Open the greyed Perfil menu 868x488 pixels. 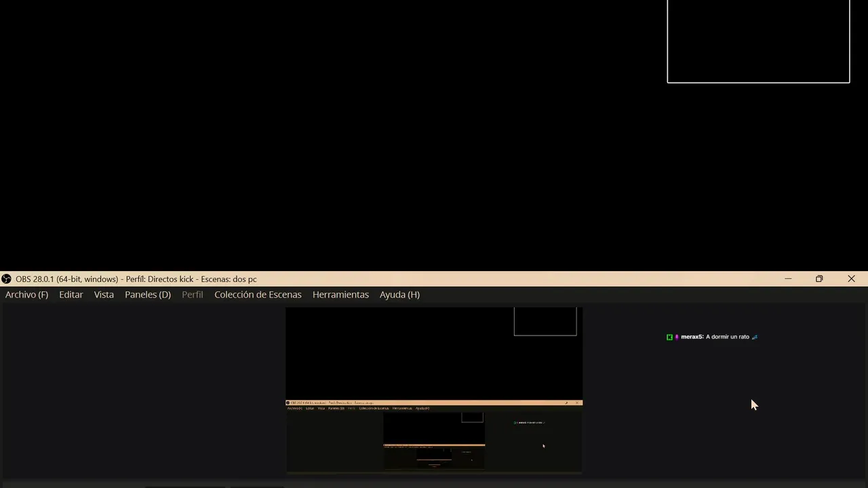coord(193,295)
